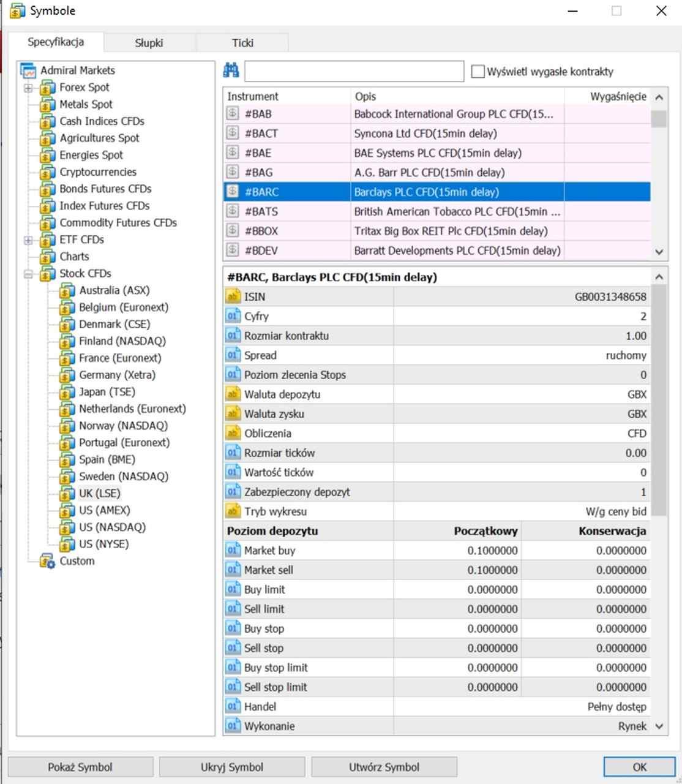This screenshot has width=682, height=784.
Task: Open the Słupki tab
Action: coord(149,43)
